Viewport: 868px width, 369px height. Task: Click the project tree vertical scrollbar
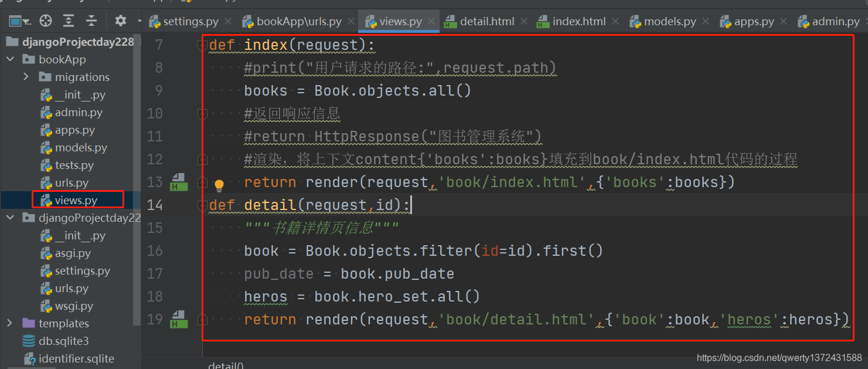137,179
